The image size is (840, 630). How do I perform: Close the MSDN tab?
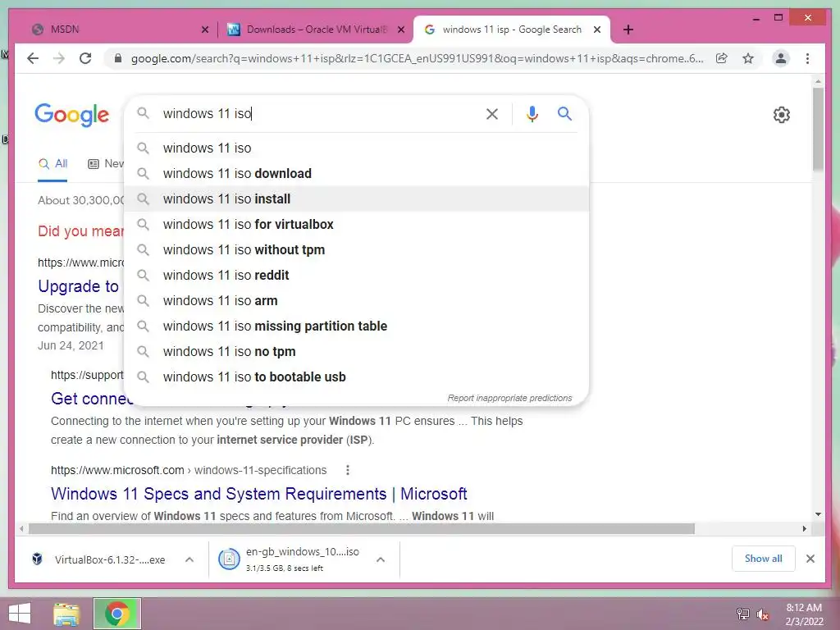204,30
